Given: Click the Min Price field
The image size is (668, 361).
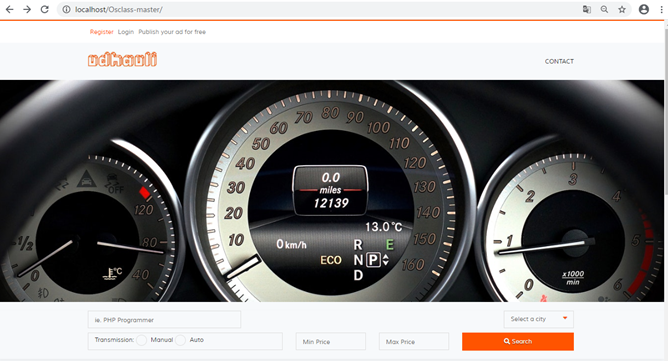Looking at the screenshot, I should coord(331,341).
